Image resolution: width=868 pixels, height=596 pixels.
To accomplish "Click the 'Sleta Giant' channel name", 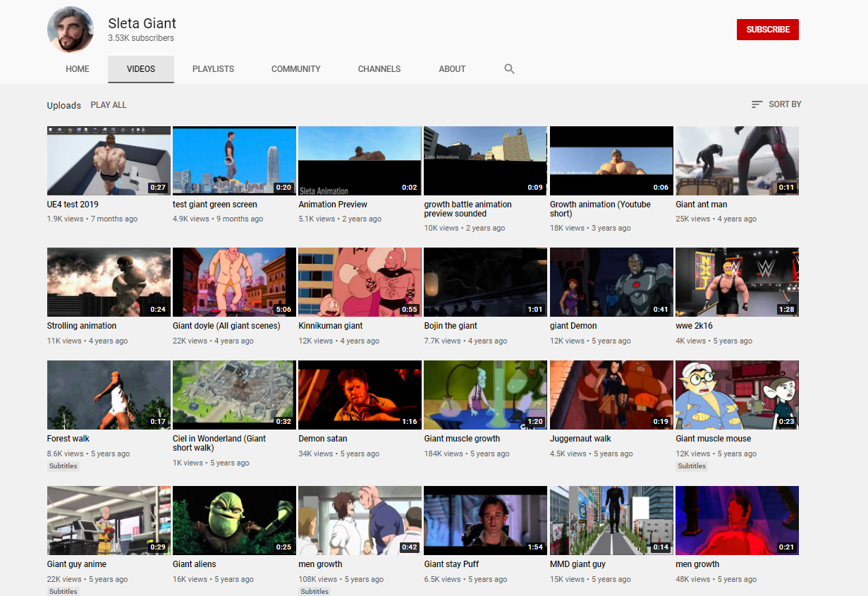I will (142, 23).
